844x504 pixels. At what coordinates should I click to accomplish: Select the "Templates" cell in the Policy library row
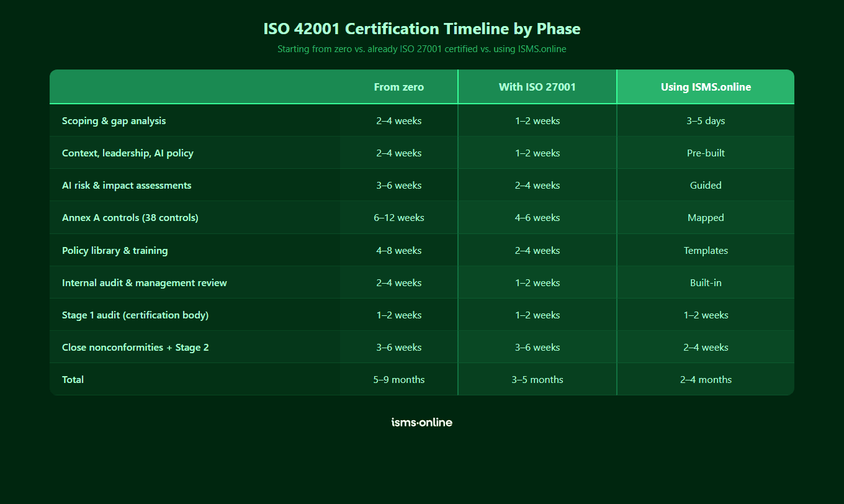(x=705, y=250)
